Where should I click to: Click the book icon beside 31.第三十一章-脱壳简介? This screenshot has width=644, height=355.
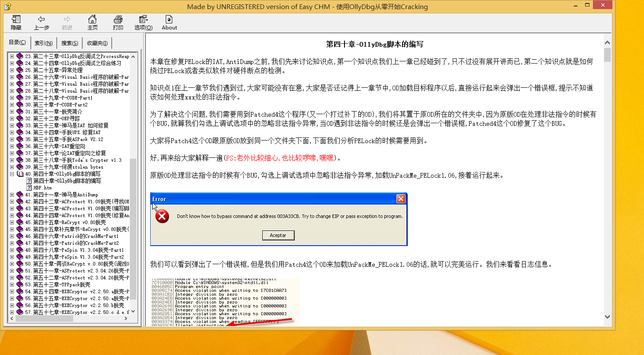pyautogui.click(x=20, y=112)
